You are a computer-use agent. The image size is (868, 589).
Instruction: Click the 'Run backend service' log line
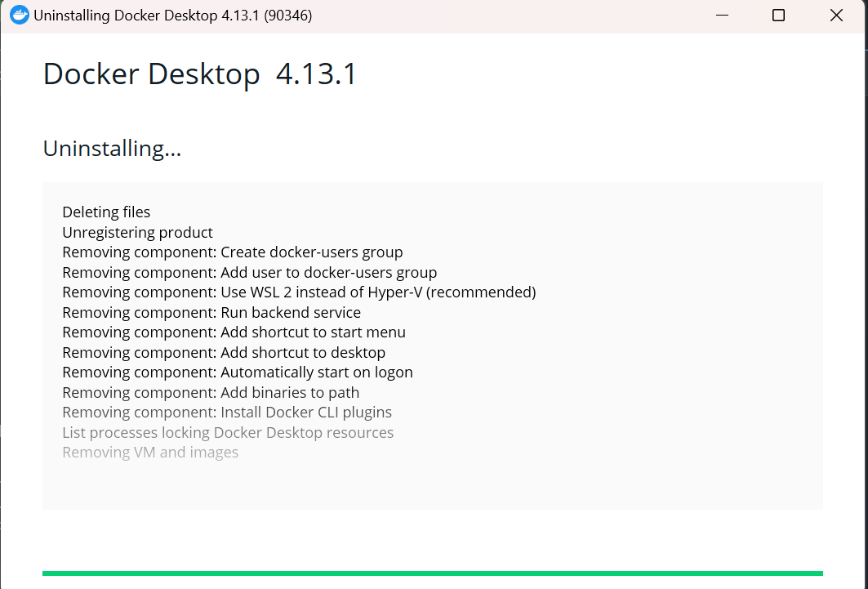coord(211,312)
